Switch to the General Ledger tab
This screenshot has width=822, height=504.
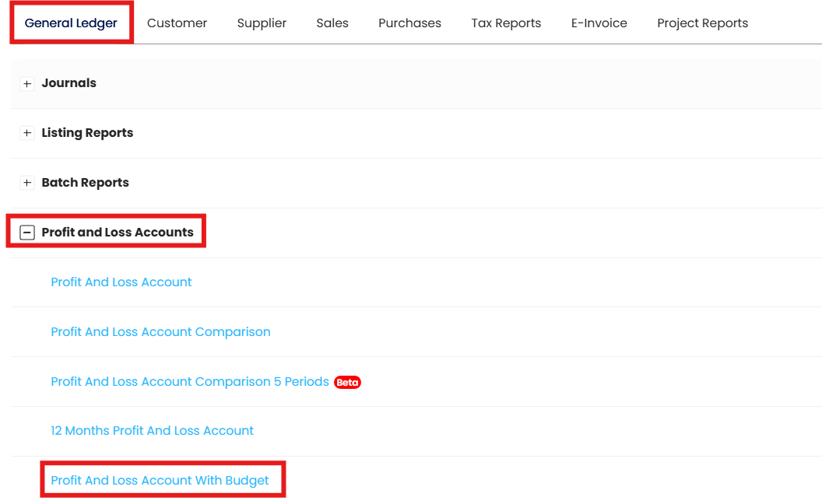(x=71, y=23)
